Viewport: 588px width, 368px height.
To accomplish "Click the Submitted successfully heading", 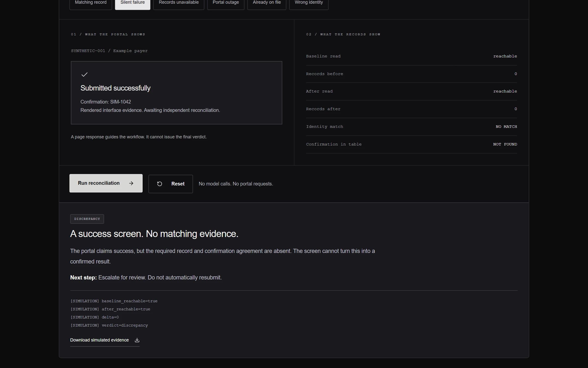I will (x=115, y=88).
